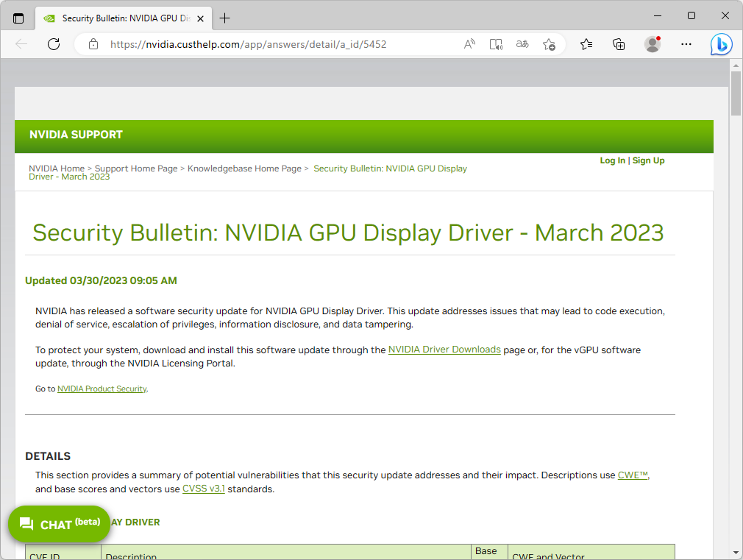Open the Collections panel
Screen dimensions: 743x560
[619, 44]
